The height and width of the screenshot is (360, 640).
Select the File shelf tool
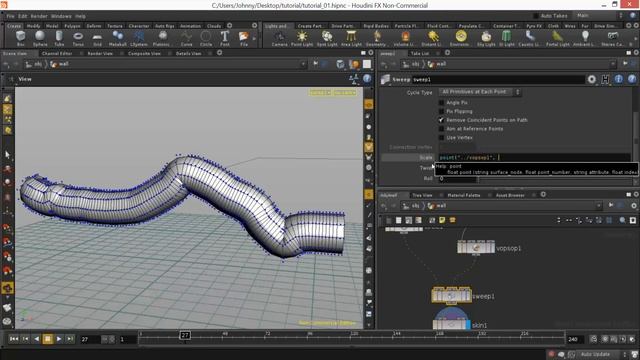click(244, 38)
